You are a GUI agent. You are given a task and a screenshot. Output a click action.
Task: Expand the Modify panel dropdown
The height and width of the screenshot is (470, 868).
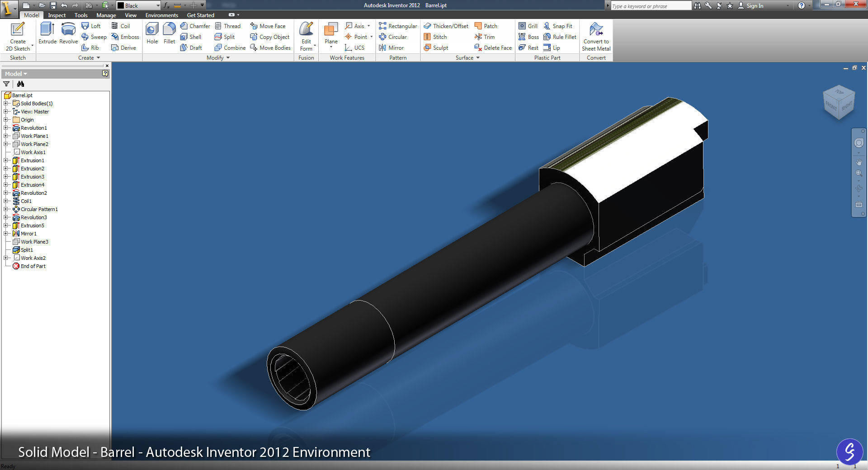(218, 58)
